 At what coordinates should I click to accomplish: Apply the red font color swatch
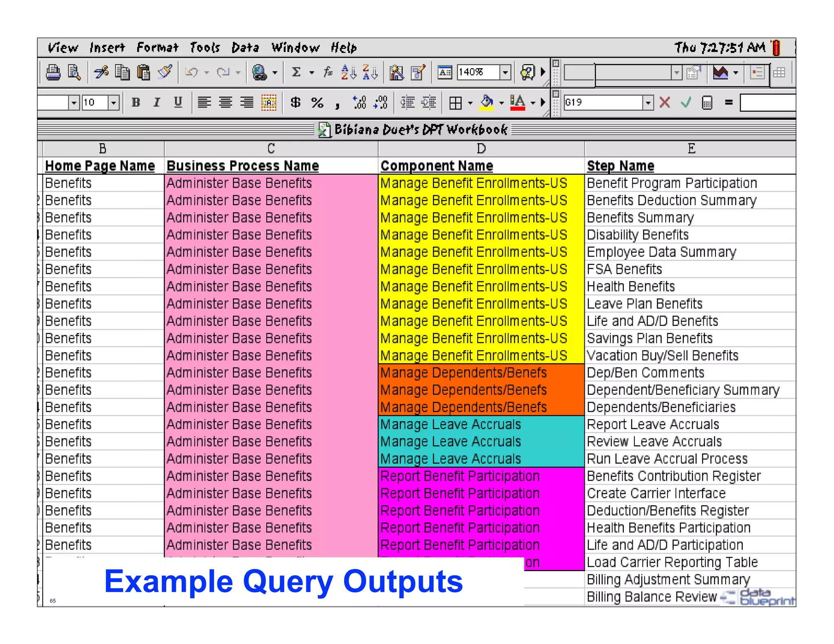coord(517,103)
